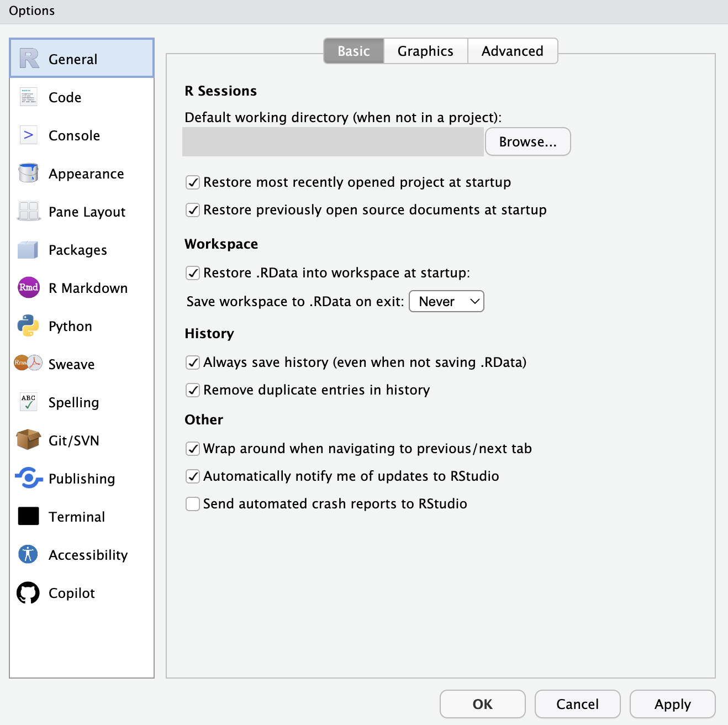Open the Git/SVN box icon

point(28,440)
